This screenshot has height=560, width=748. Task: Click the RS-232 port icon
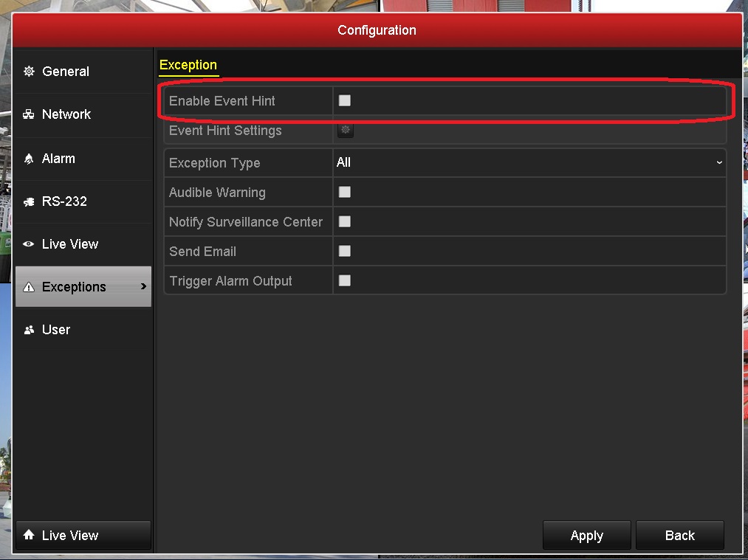(29, 201)
